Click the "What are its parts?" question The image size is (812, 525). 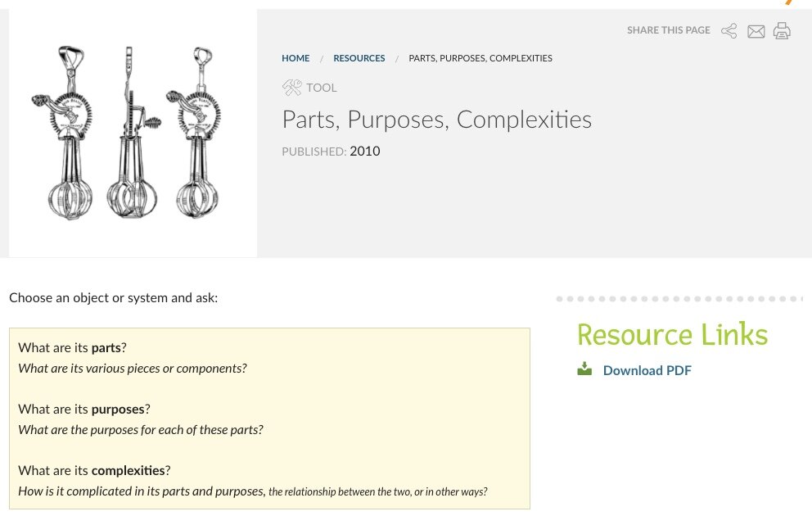tap(72, 347)
